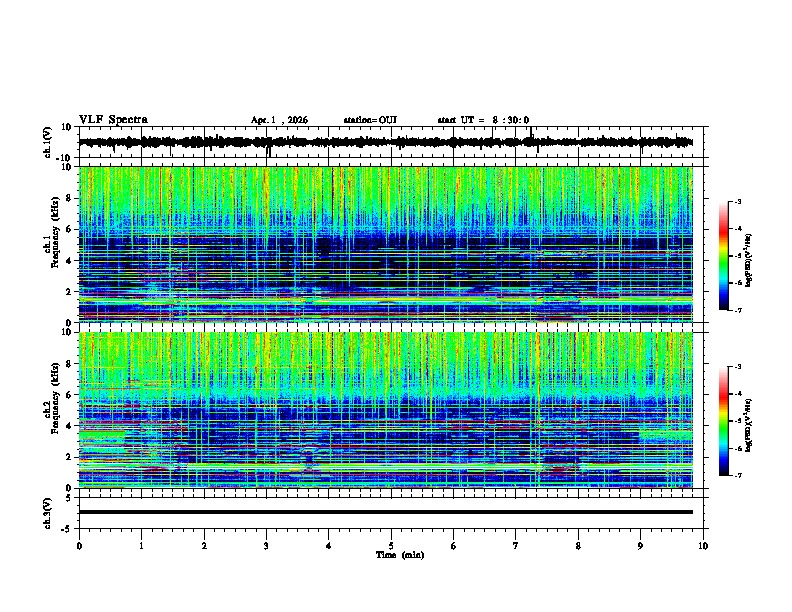Click the "6" tick on the Time axis

point(454,546)
